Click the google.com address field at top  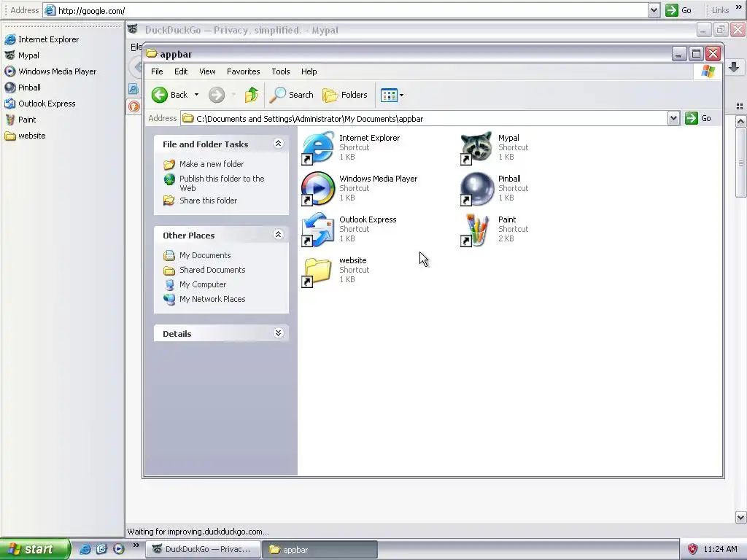point(346,10)
